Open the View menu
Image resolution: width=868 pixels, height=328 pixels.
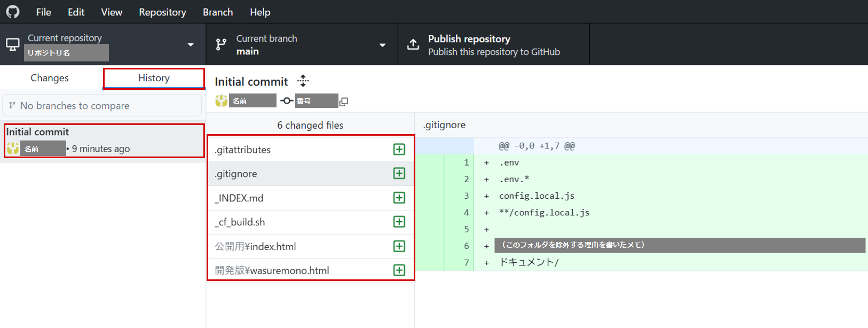(112, 12)
